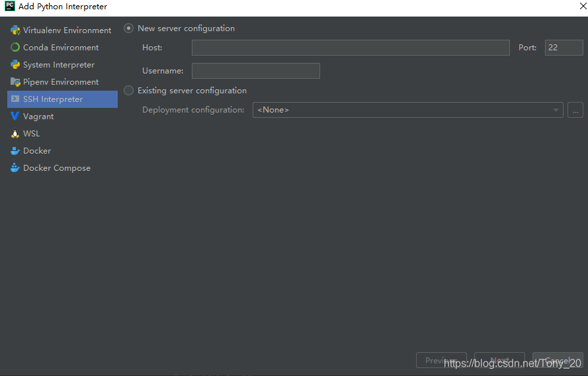Click the Virtualenv Environment python icon
This screenshot has height=376, width=588.
click(15, 30)
